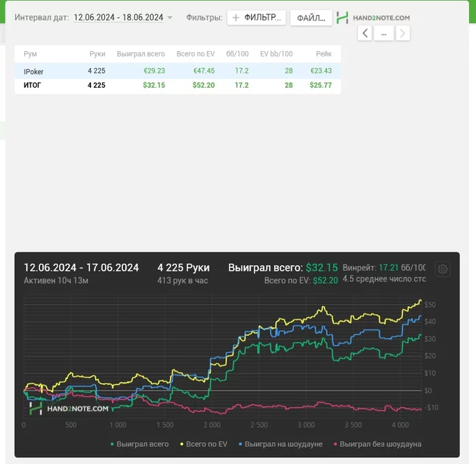This screenshot has height=464, width=476.
Task: Click Активен 10ч 13м text
Action: coord(56,280)
